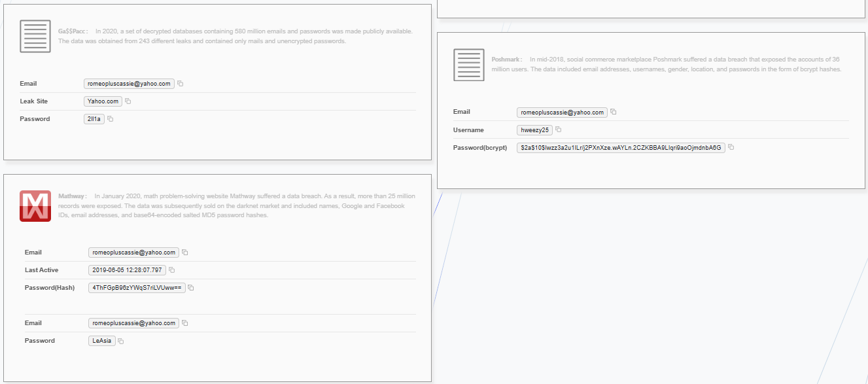Copy the second Mathway email address
This screenshot has width=868, height=384.
pyautogui.click(x=185, y=323)
